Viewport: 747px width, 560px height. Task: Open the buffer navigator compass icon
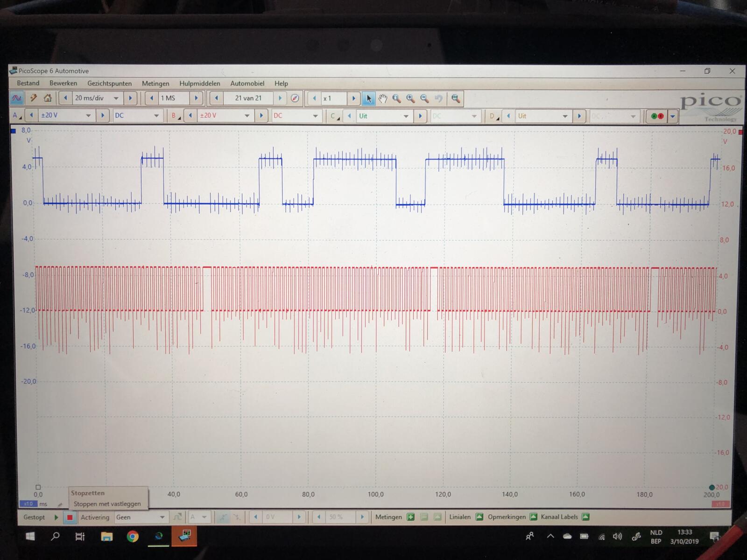pyautogui.click(x=295, y=98)
